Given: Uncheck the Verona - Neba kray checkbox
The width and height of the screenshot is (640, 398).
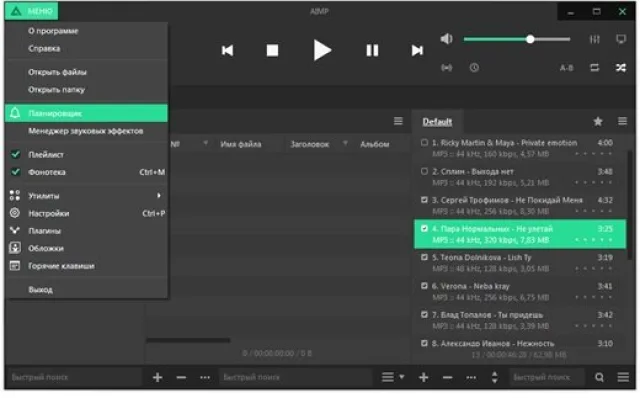Looking at the screenshot, I should tap(424, 286).
